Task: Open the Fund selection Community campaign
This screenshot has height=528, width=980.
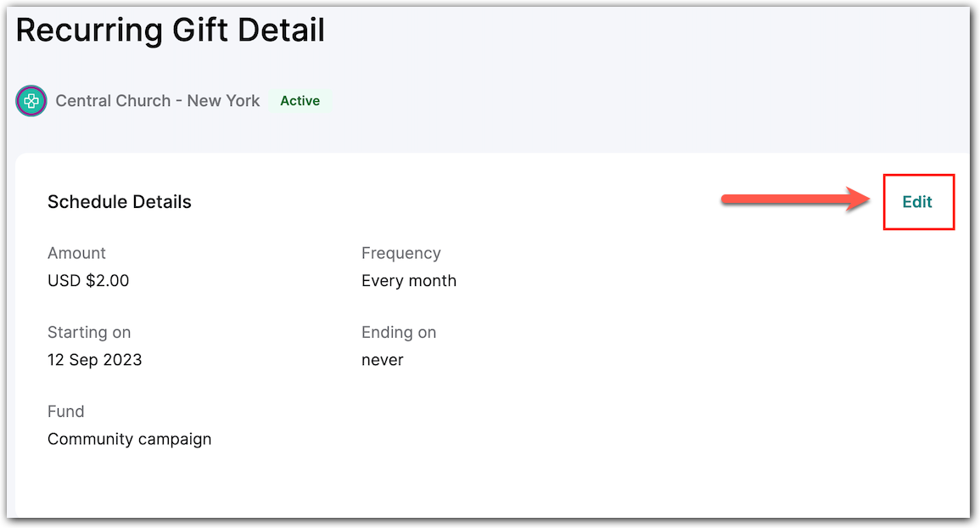Action: coord(129,439)
